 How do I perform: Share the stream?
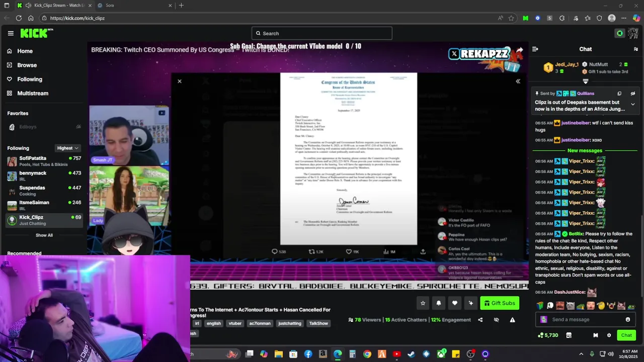[480, 320]
